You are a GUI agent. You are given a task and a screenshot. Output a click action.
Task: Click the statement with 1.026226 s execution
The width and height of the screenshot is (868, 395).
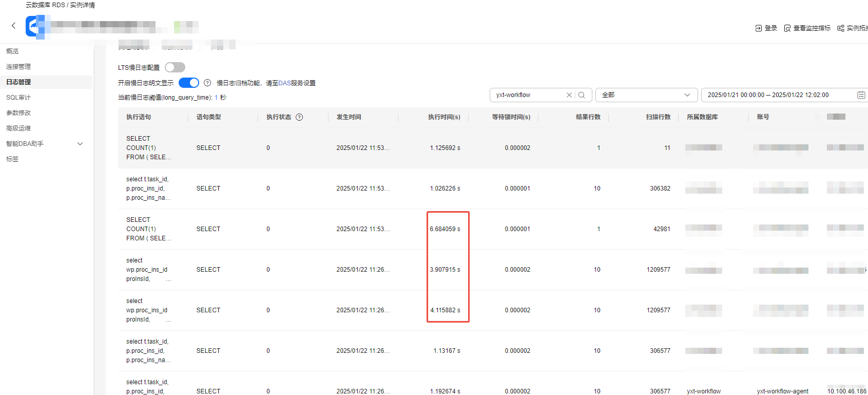point(149,189)
